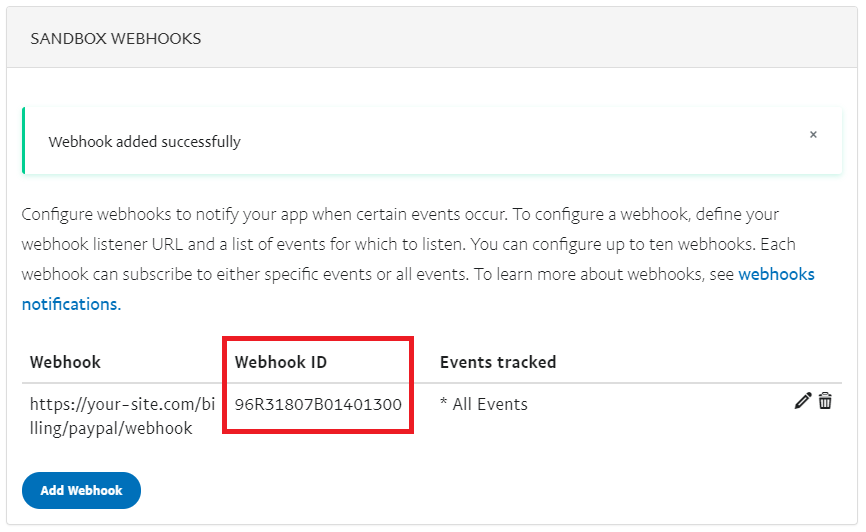Delete the webhook with the trash icon

pos(825,401)
